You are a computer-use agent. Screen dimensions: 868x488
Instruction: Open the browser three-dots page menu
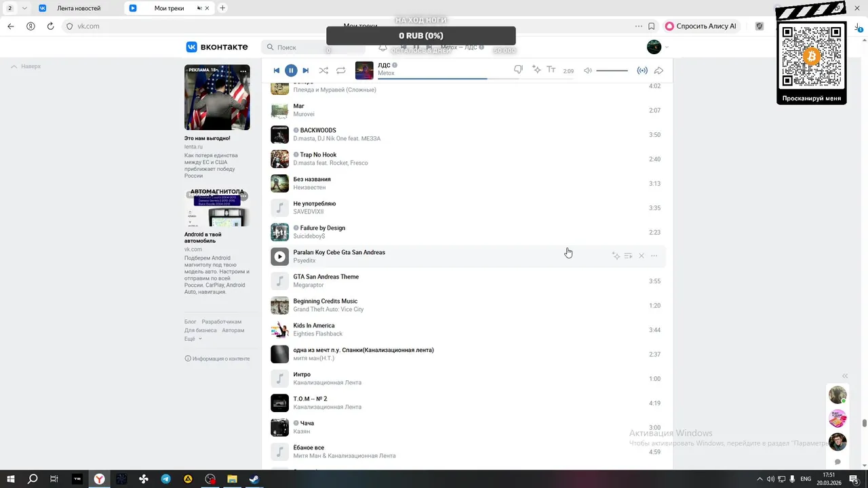pyautogui.click(x=638, y=26)
